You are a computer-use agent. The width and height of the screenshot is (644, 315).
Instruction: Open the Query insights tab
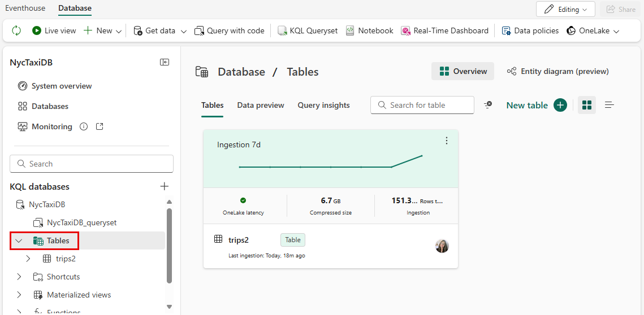pos(323,105)
